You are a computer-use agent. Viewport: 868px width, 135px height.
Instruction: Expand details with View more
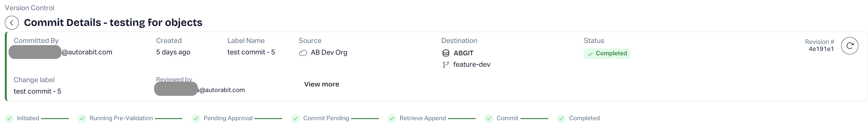[x=321, y=84]
